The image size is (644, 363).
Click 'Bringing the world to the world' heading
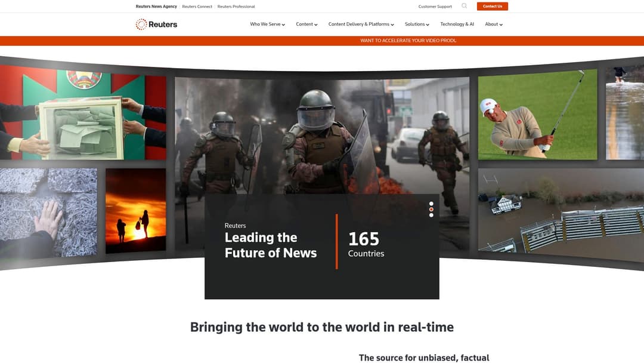322,327
